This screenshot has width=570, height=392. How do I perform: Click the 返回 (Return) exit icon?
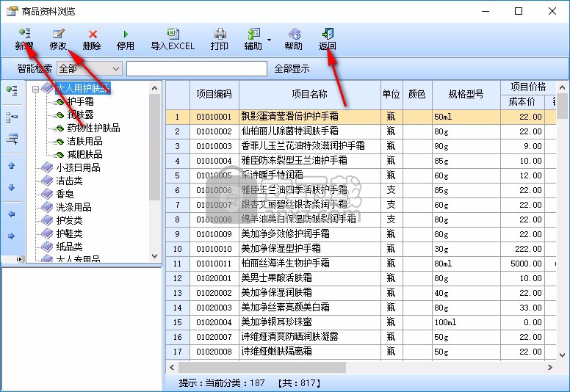coord(328,34)
